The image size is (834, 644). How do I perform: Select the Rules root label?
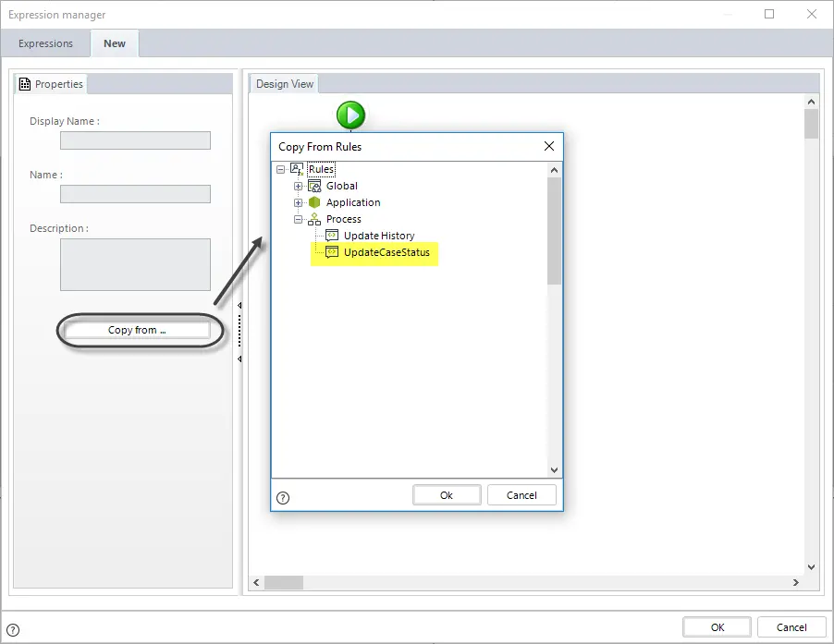[321, 169]
